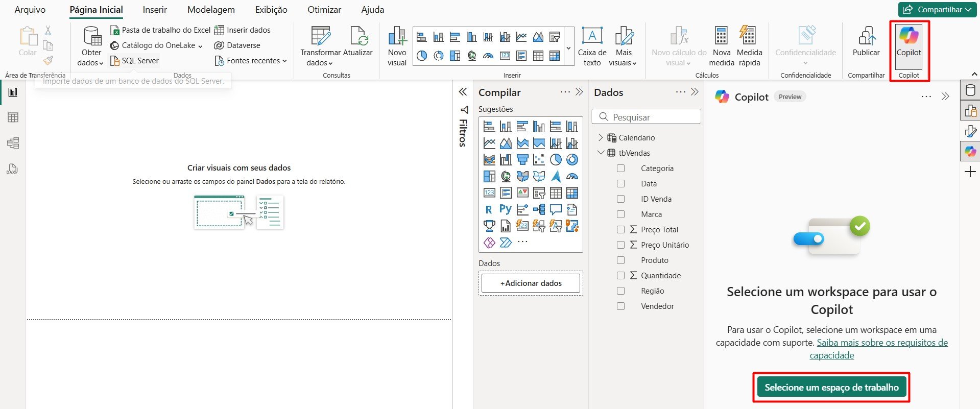Check the Marca field checkbox
Image resolution: width=980 pixels, height=409 pixels.
620,214
